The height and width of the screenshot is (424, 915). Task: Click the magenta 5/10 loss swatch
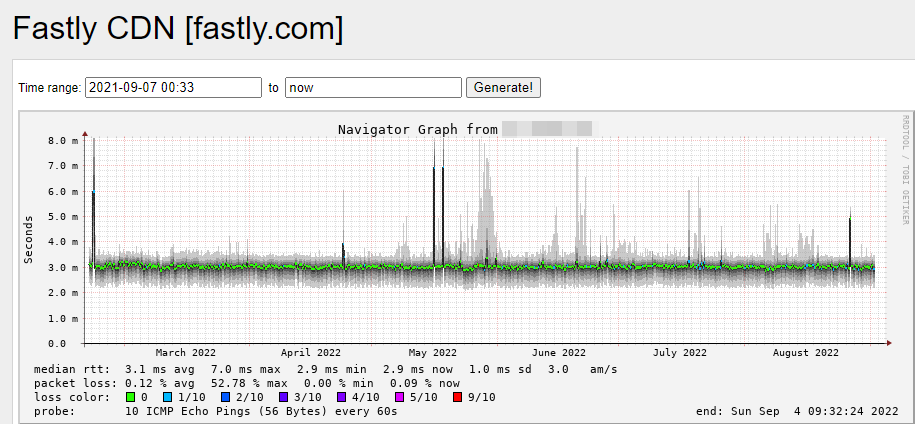point(400,397)
